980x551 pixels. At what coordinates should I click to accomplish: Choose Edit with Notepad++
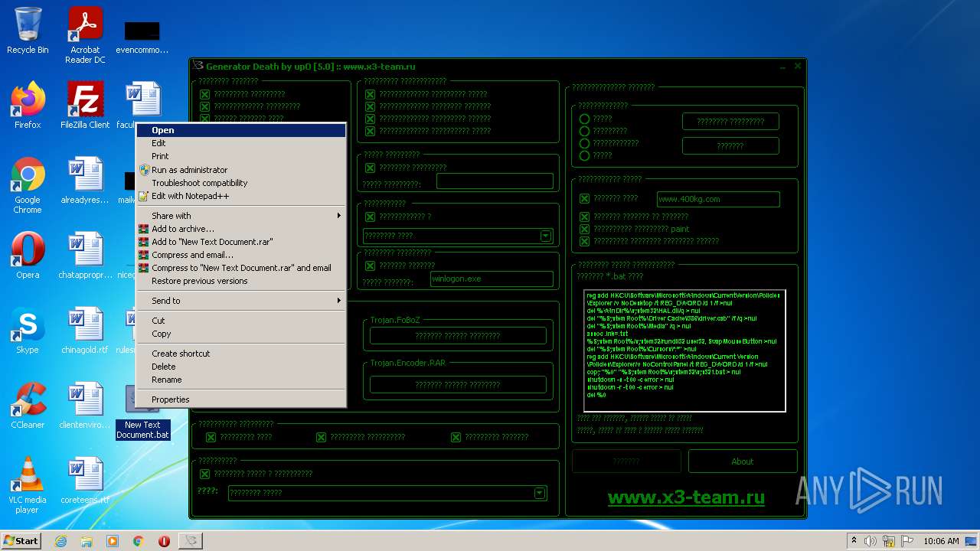coord(241,196)
